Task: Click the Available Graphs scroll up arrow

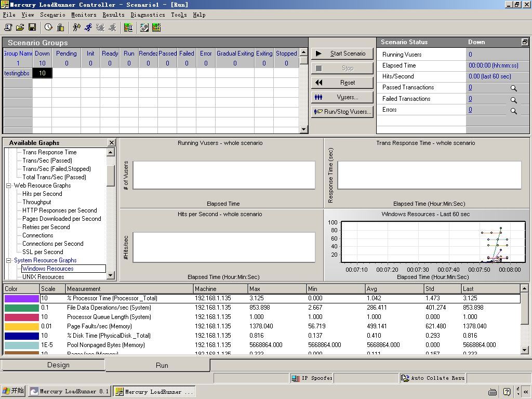Action: (111, 152)
